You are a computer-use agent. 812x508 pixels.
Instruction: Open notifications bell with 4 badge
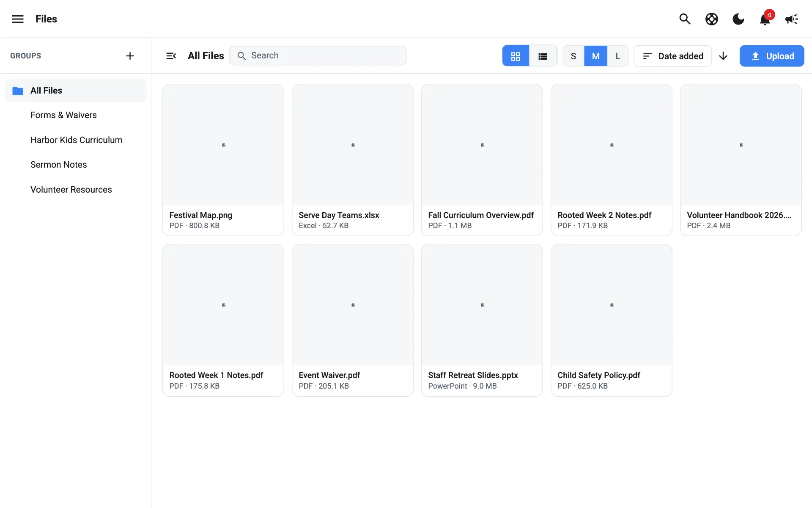tap(765, 19)
